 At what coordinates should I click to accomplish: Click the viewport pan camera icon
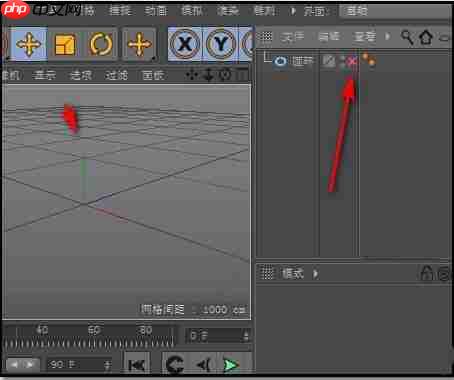click(x=192, y=75)
